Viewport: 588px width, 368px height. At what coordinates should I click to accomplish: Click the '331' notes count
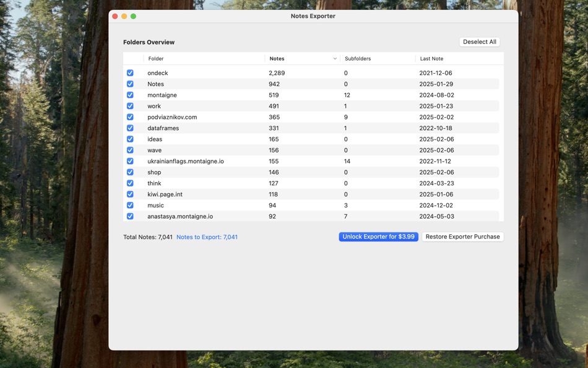[274, 128]
